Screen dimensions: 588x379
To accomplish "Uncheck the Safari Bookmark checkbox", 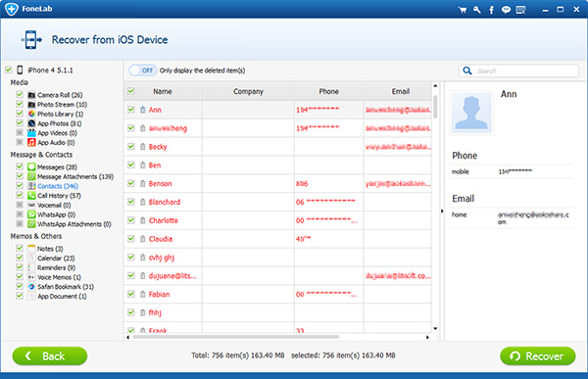I will (20, 286).
